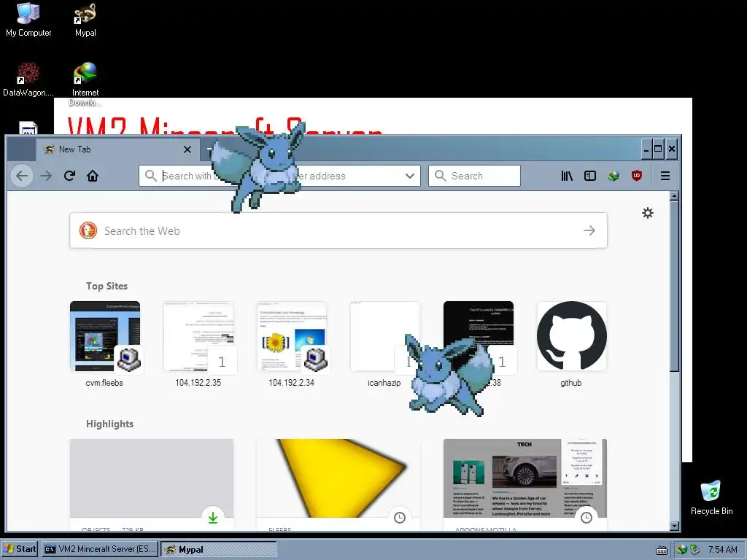Click the Top Sites heading
The image size is (747, 560).
click(107, 286)
